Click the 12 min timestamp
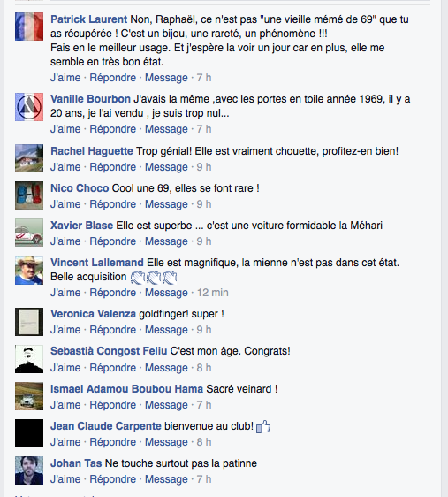 [212, 293]
